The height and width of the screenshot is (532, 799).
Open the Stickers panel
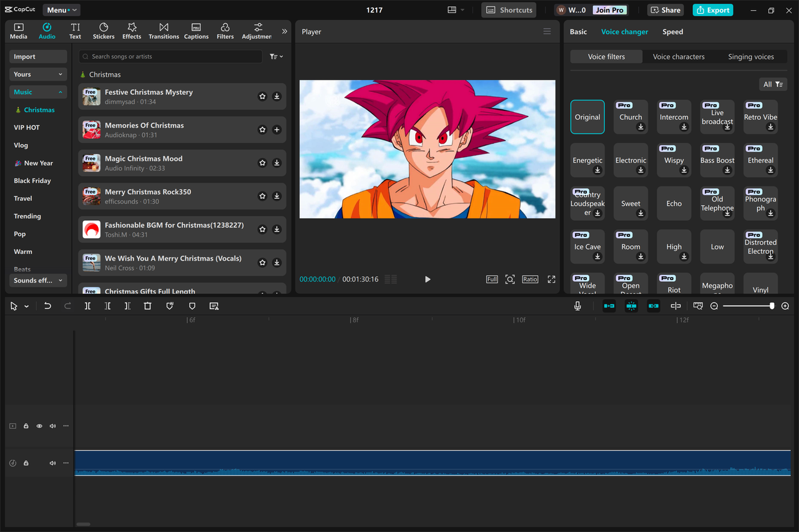pyautogui.click(x=103, y=31)
